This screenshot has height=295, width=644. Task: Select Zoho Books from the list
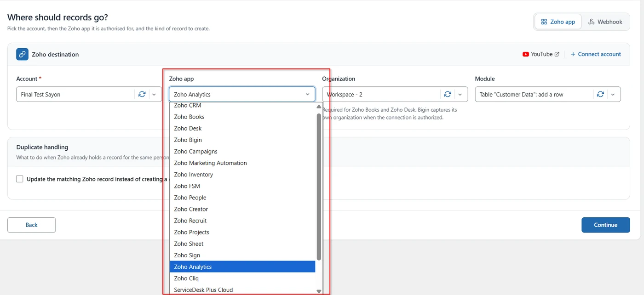242,117
